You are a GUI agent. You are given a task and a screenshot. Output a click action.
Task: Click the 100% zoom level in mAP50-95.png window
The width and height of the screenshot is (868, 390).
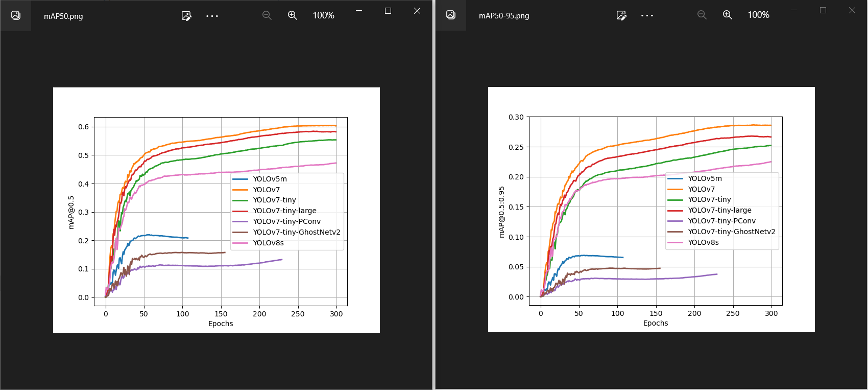759,15
